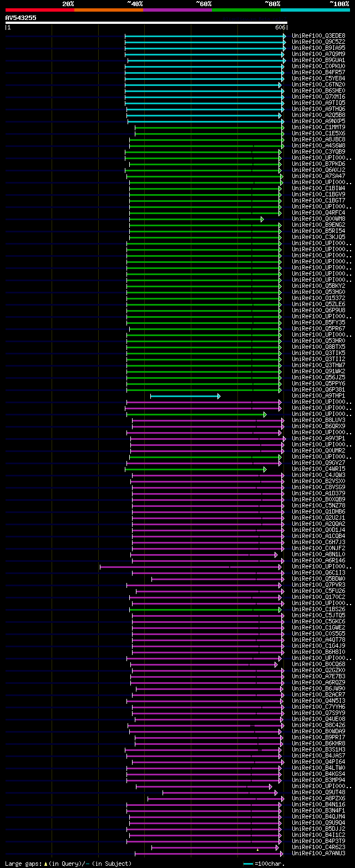Select hit label UniRef100_A7ANU3
This screenshot has width=355, height=868.
318,853
